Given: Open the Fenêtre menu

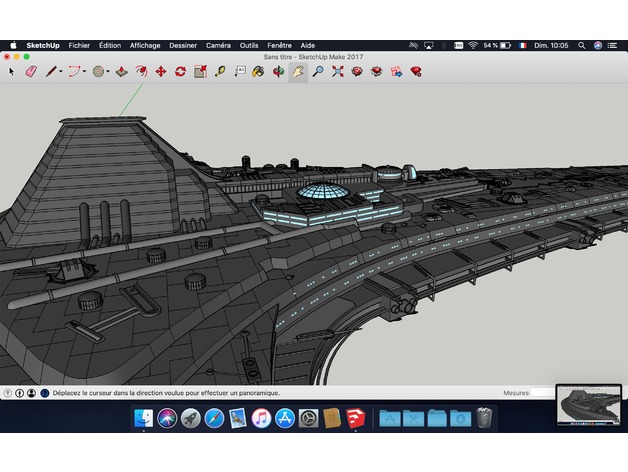Looking at the screenshot, I should click(x=279, y=45).
